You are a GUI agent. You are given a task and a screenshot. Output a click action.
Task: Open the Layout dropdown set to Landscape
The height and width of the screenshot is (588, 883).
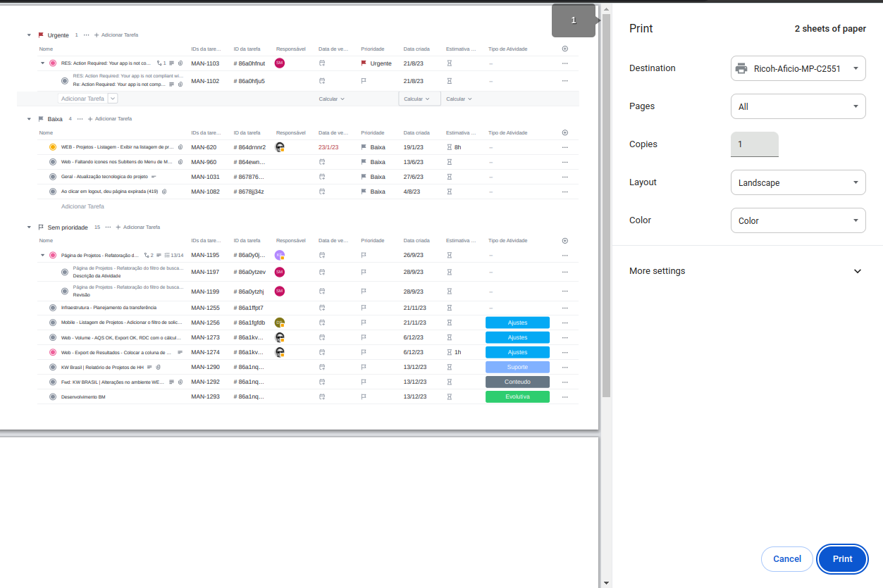pos(798,182)
